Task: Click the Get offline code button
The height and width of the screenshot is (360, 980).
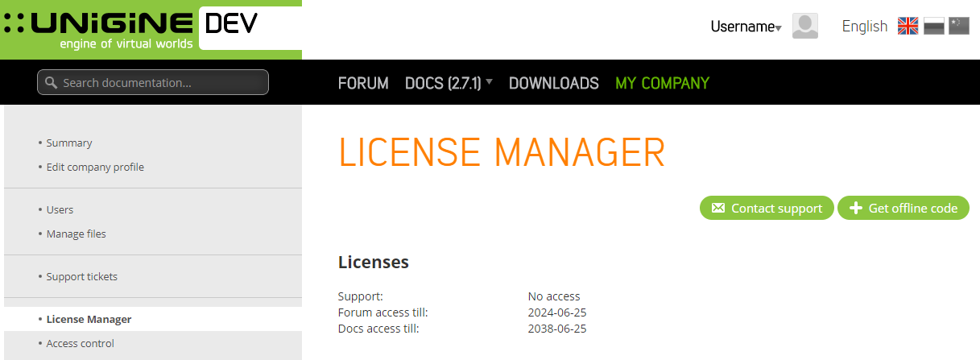Action: pyautogui.click(x=903, y=208)
